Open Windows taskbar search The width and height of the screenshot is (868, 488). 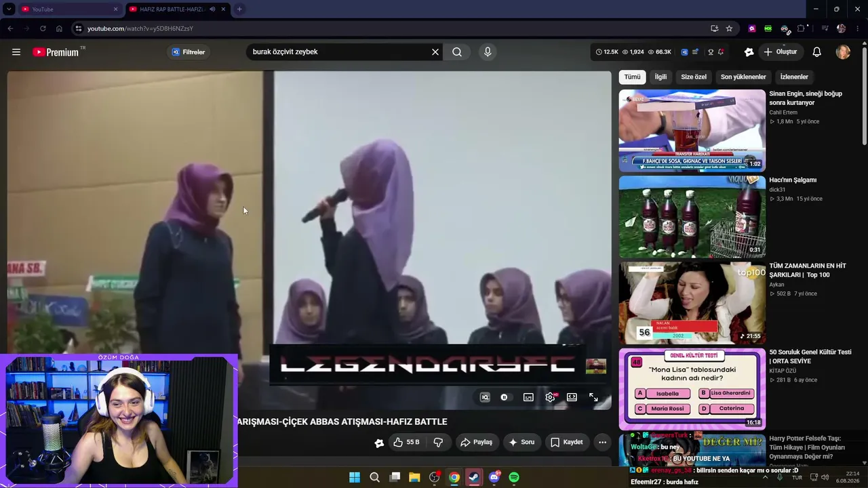[x=374, y=477]
